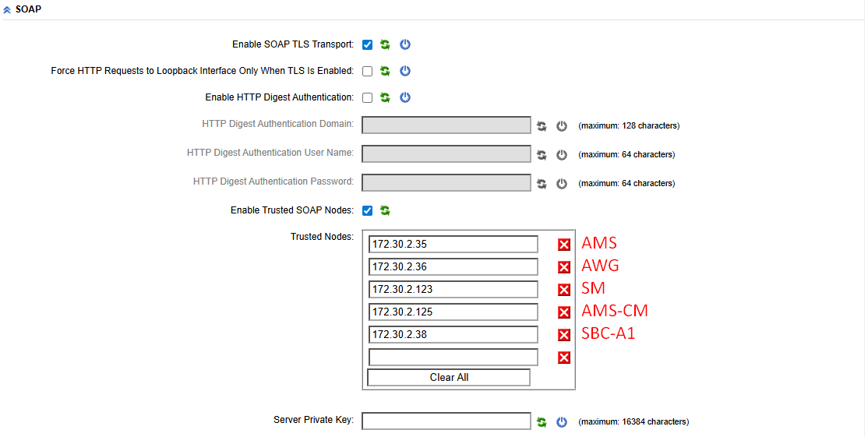Remove trusted node 172.30.2.35 with red X

coord(564,245)
